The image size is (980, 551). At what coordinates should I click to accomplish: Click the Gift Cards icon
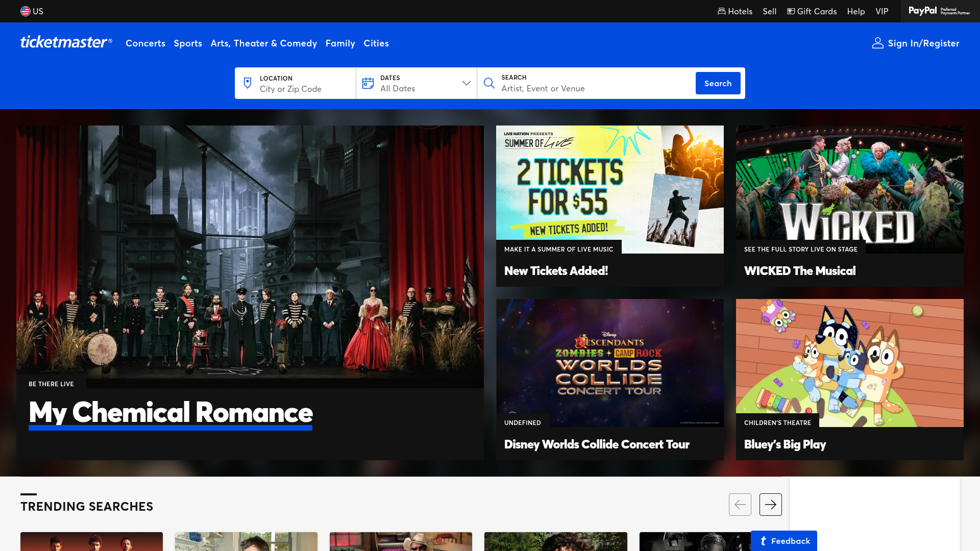click(791, 11)
